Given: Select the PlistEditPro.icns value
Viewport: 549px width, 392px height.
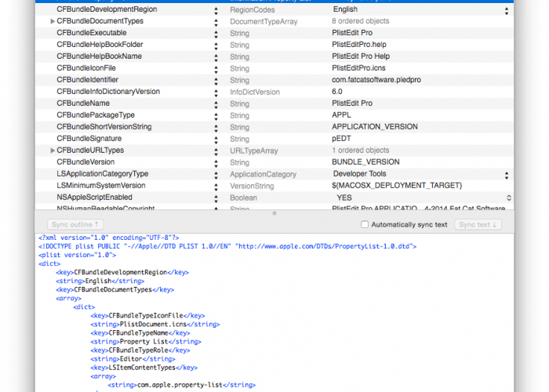Looking at the screenshot, I should pos(358,68).
